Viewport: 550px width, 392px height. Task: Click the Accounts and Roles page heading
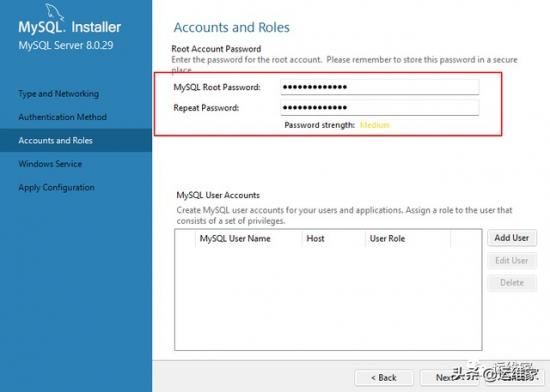pos(232,27)
